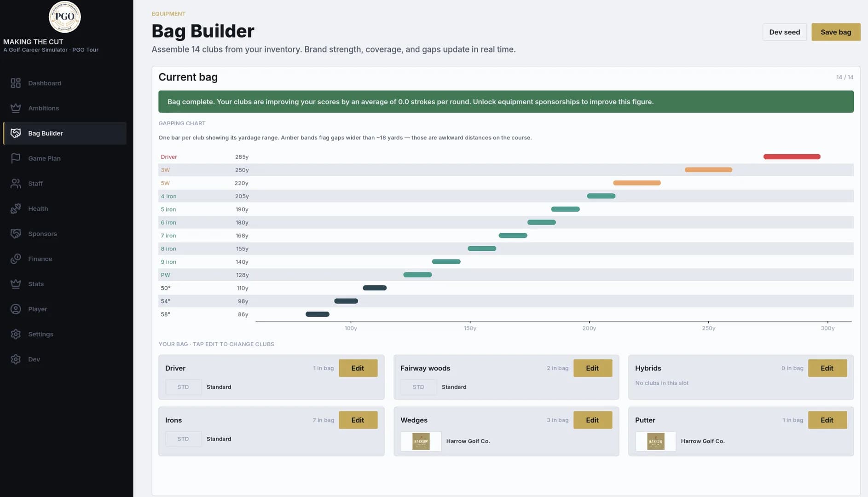
Task: Open the Dashboard grid icon
Action: point(16,83)
